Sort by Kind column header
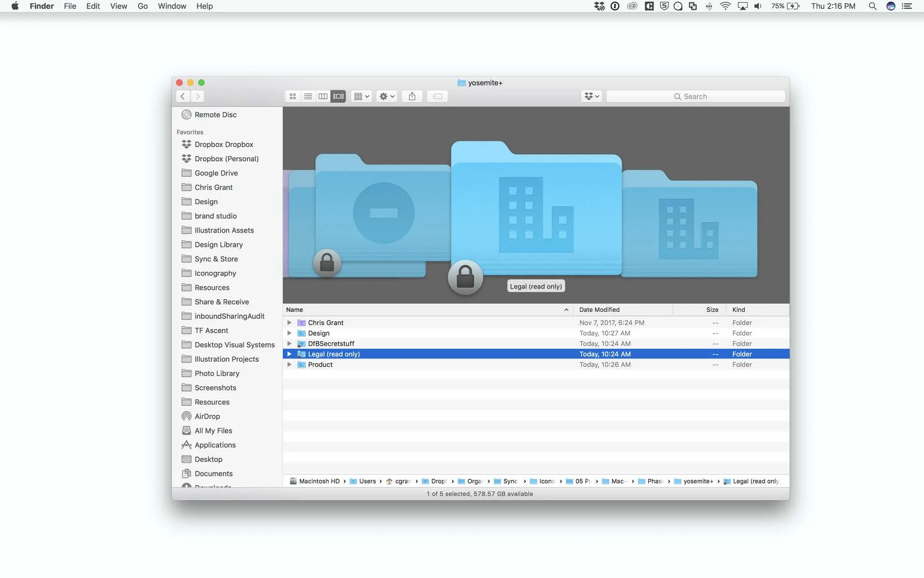Screen dimensions: 924x578 point(758,310)
